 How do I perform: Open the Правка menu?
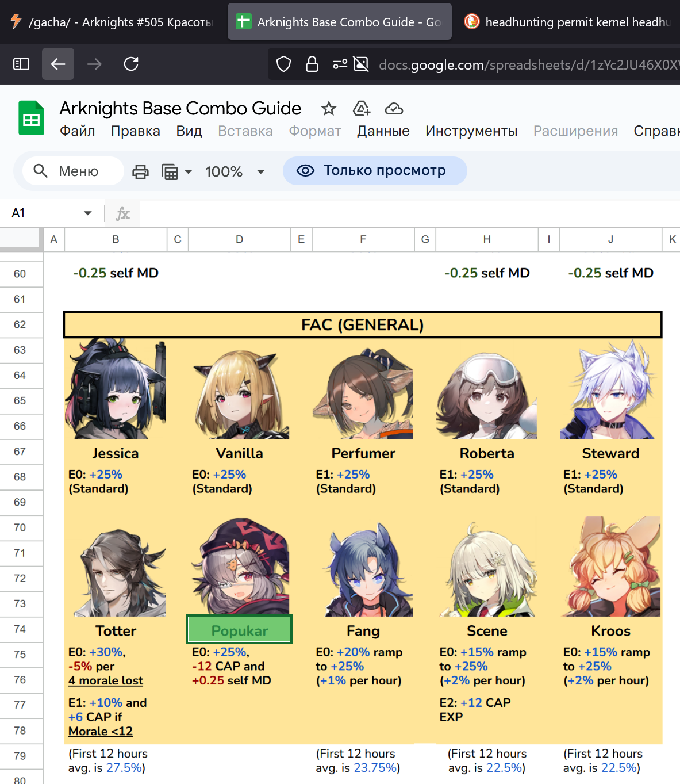[x=136, y=131]
